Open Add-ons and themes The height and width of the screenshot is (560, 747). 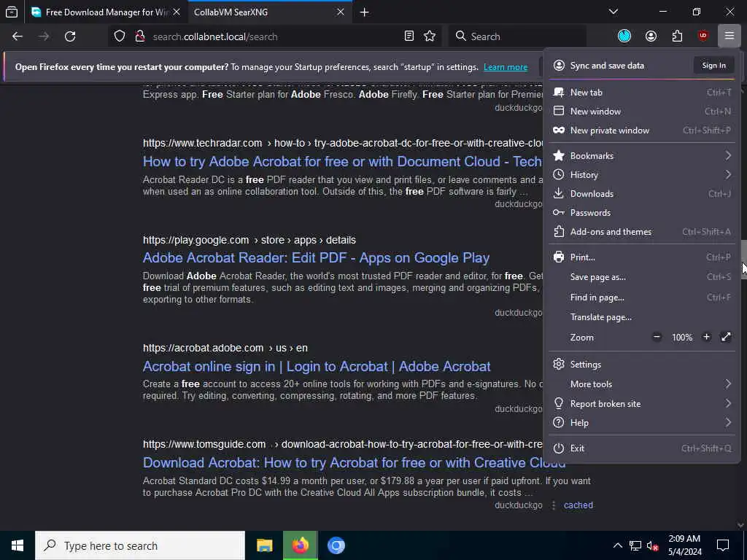[642, 232]
